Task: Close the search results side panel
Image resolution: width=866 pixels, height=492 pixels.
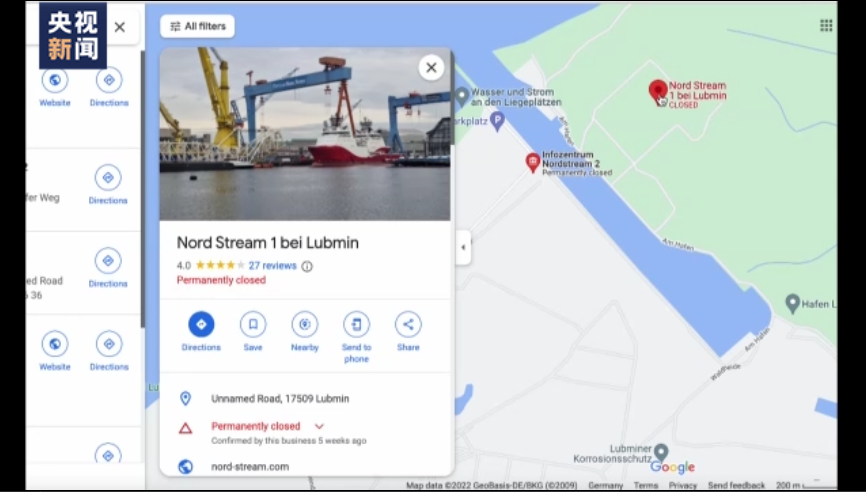Action: coord(119,27)
